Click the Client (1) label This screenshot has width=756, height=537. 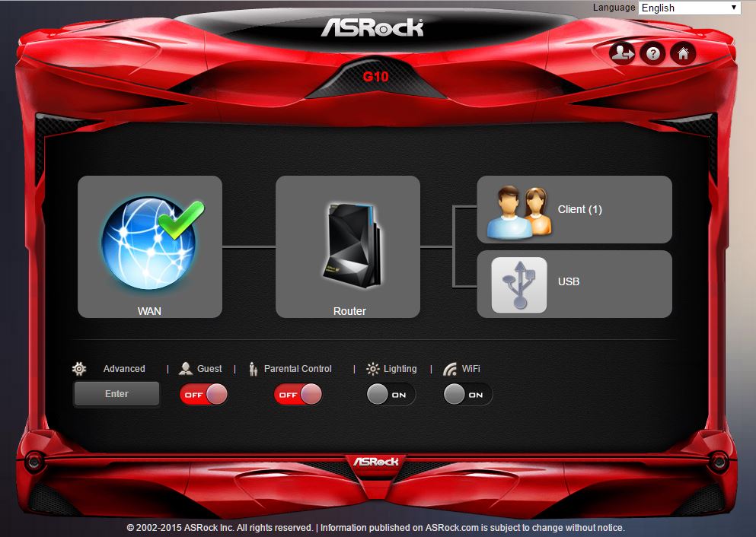click(x=579, y=209)
